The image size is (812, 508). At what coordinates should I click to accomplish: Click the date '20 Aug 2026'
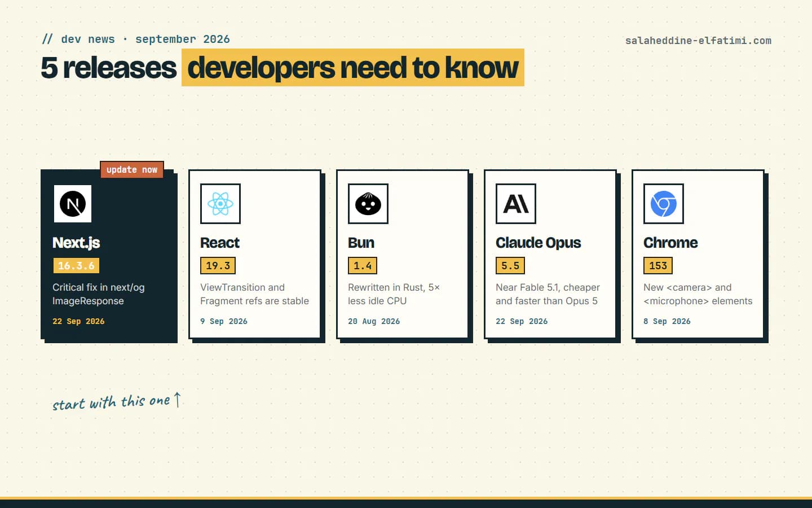(374, 321)
